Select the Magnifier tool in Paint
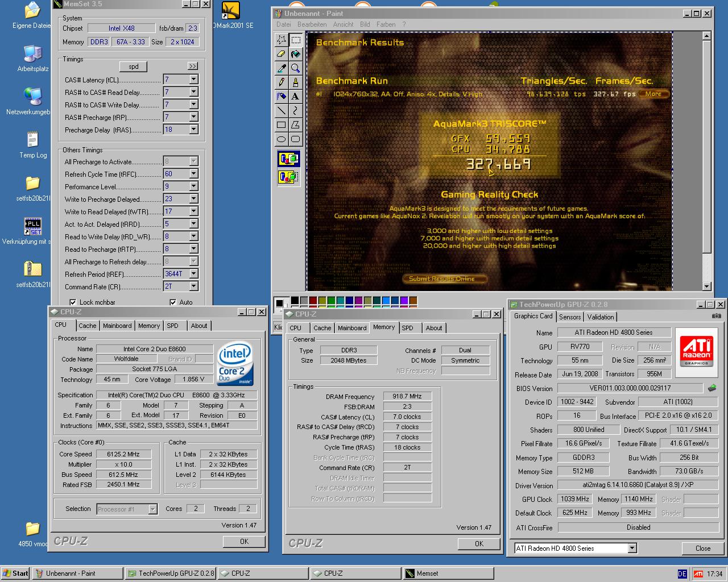This screenshot has height=582, width=728. coord(296,68)
